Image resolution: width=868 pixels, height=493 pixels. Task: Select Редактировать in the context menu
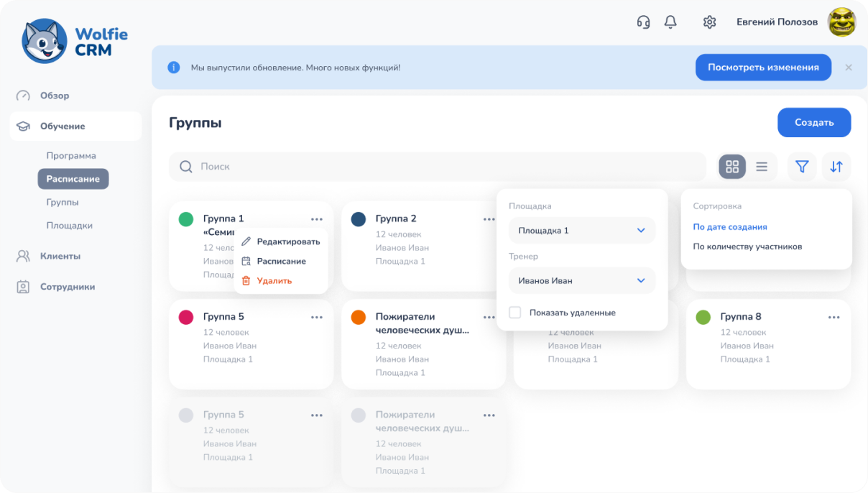pos(287,241)
